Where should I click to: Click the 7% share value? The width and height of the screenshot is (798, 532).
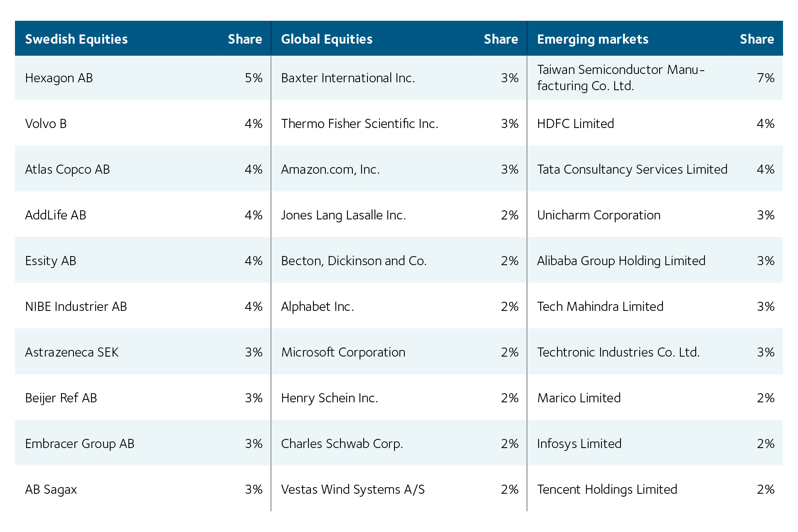(766, 78)
